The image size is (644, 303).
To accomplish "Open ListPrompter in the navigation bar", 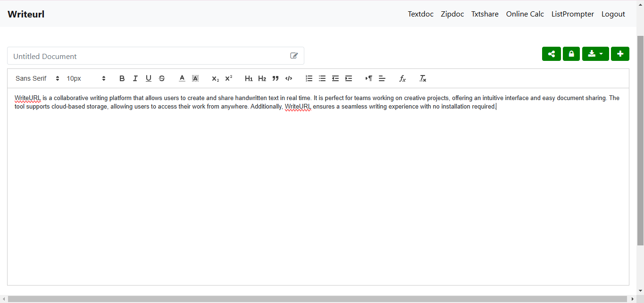I will pos(573,14).
